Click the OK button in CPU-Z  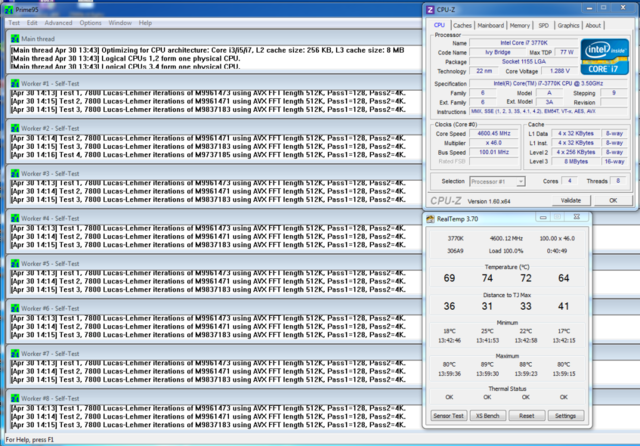[613, 200]
